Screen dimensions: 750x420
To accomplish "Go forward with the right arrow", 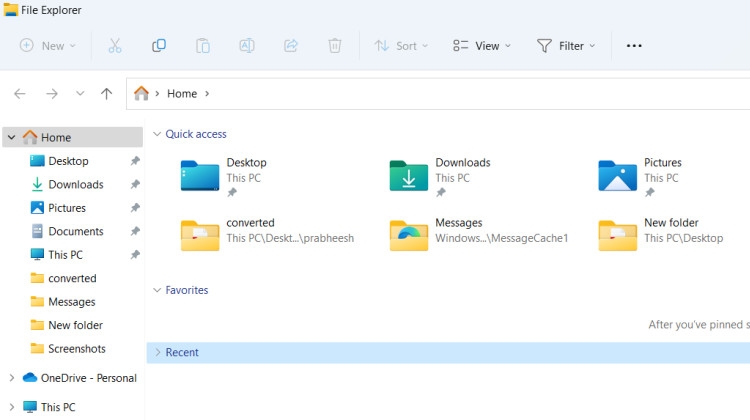I will 52,94.
